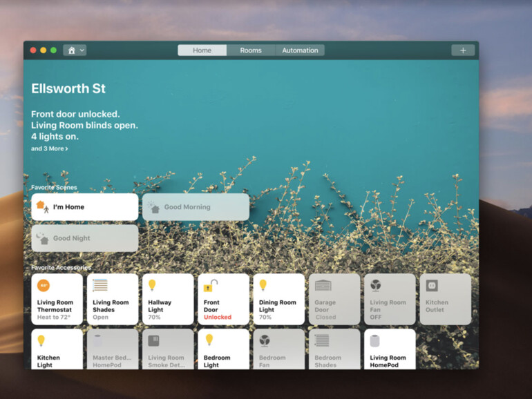Click the Garage Door icon
Screen dimensions: 532x399
click(323, 285)
